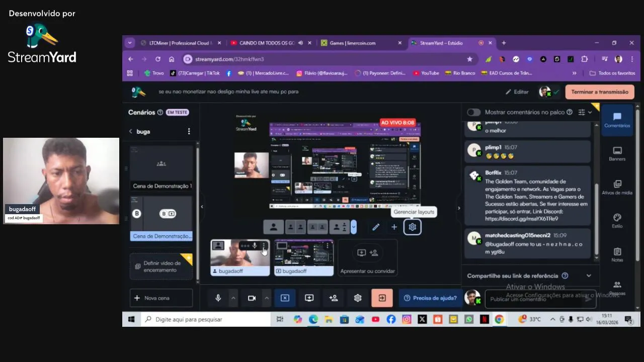
Task: Open the Notas side panel
Action: [x=617, y=255]
